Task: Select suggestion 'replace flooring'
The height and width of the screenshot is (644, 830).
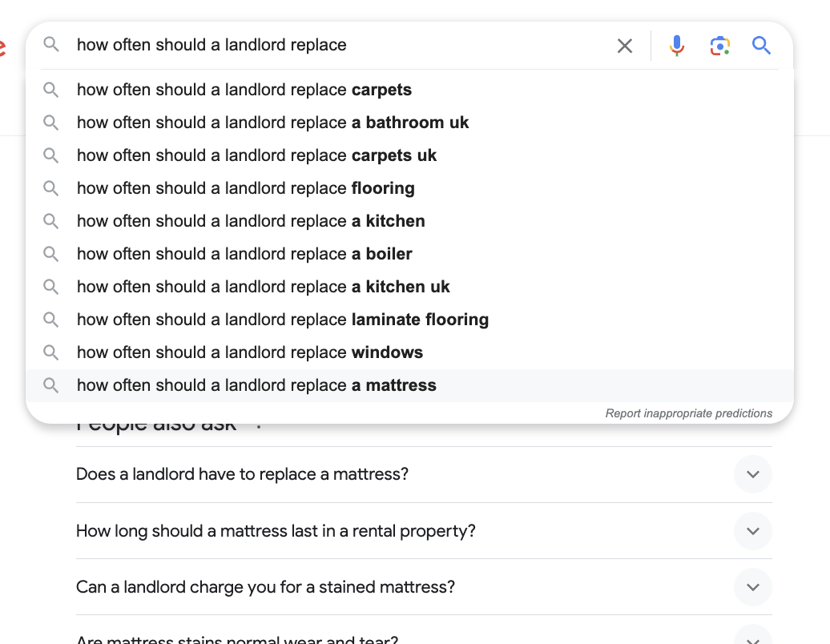Action: coord(245,188)
